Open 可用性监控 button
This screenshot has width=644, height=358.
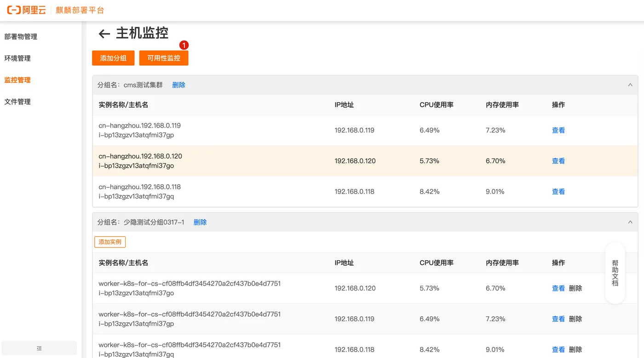click(x=164, y=58)
